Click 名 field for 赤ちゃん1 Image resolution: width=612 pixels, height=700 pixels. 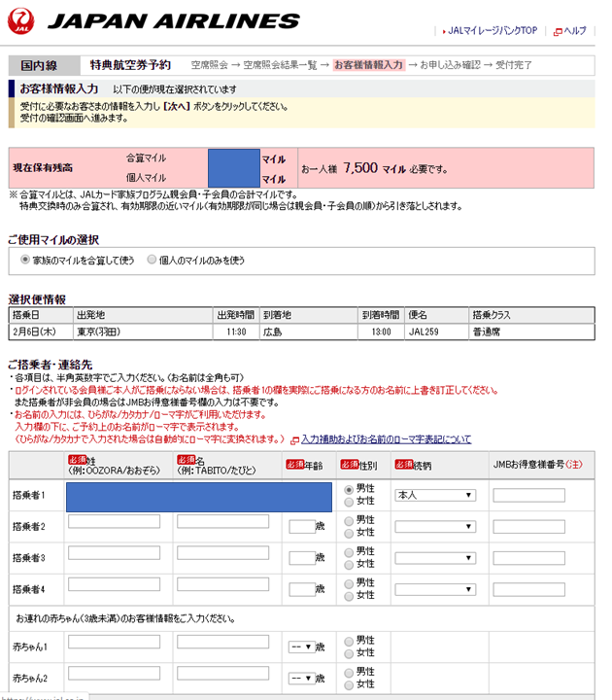(x=223, y=642)
